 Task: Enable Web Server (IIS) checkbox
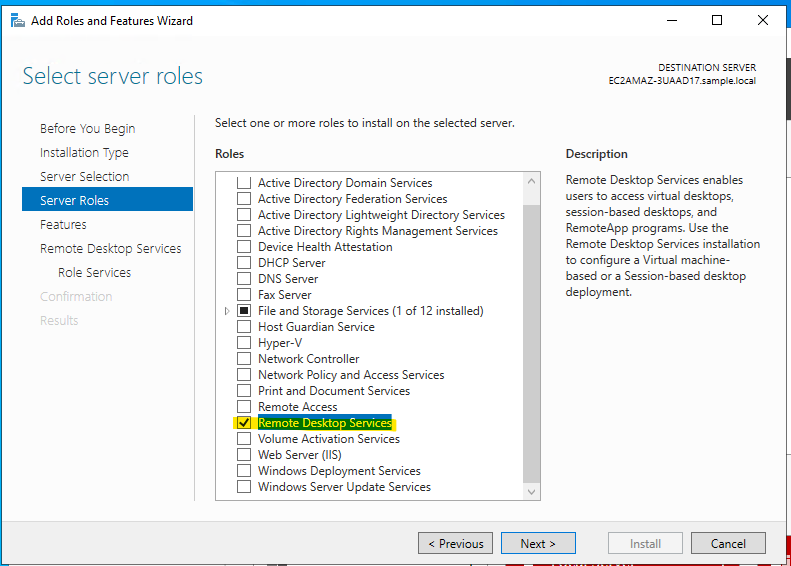[244, 455]
